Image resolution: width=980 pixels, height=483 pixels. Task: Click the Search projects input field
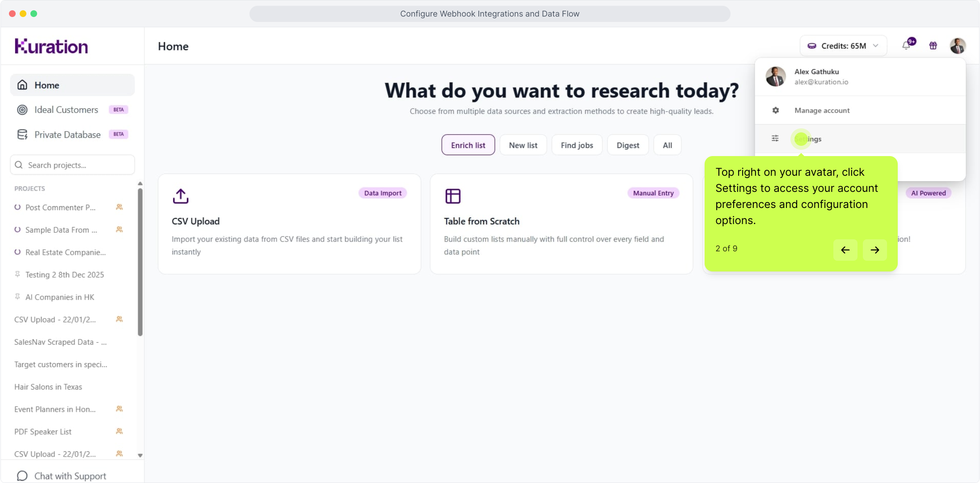(72, 165)
